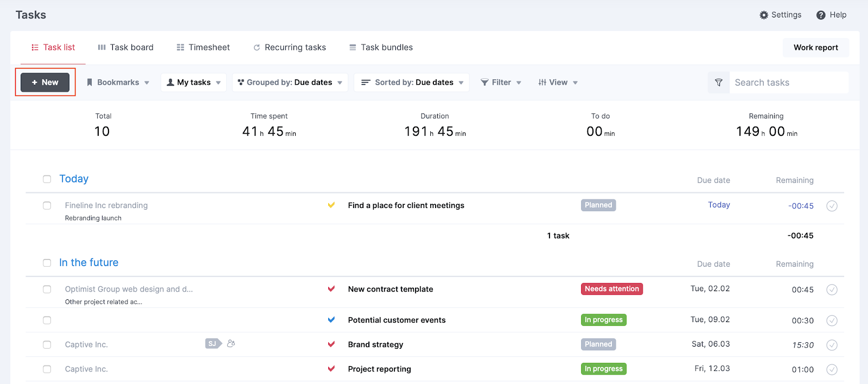
Task: Switch to Timesheet tab
Action: pyautogui.click(x=203, y=48)
